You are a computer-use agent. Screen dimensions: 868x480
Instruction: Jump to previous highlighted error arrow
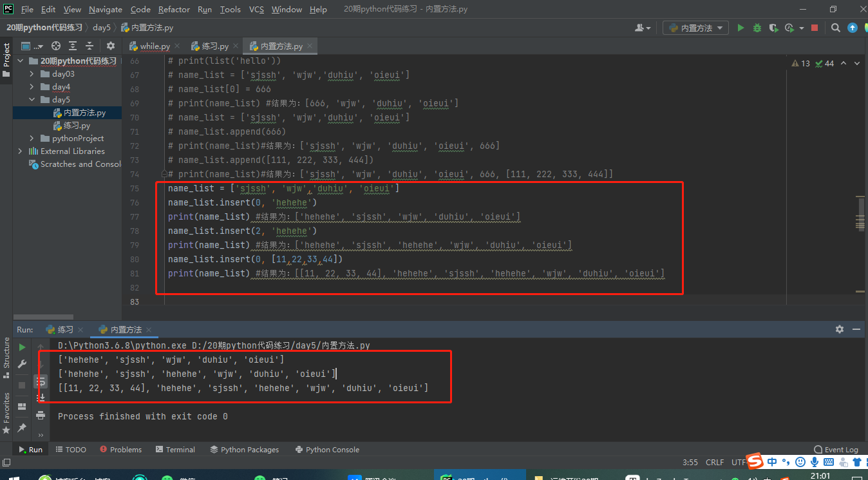[x=844, y=63]
